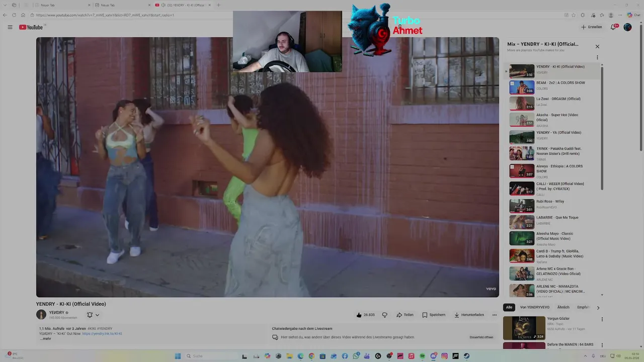Click the Windows taskbar search box
Viewport: 644px width, 362px height.
pos(211,356)
